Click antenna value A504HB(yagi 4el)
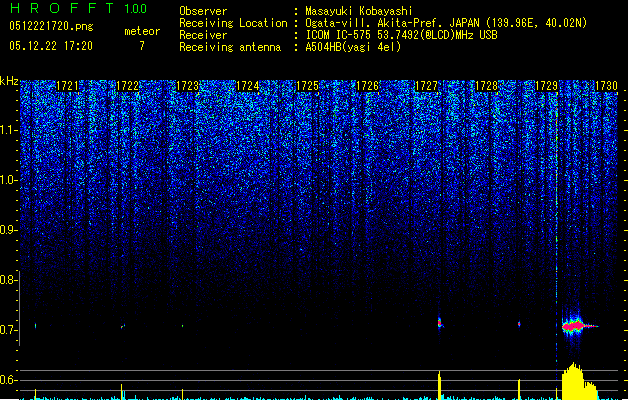 [353, 47]
